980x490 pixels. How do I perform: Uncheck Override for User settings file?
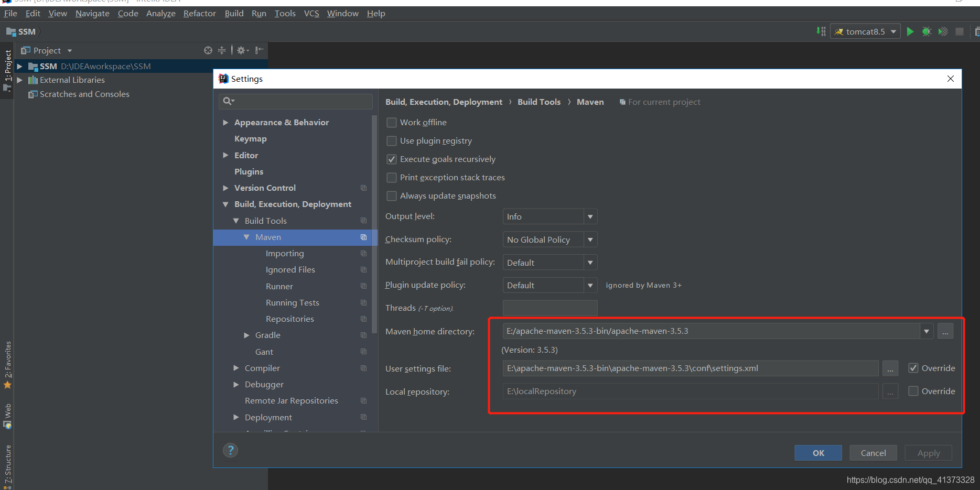913,368
